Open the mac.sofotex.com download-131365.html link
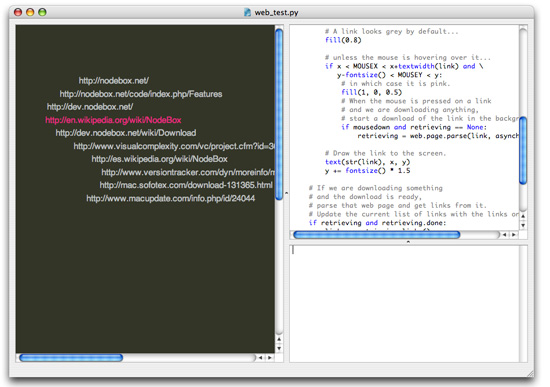Image resolution: width=550 pixels, height=387 pixels. [x=186, y=185]
